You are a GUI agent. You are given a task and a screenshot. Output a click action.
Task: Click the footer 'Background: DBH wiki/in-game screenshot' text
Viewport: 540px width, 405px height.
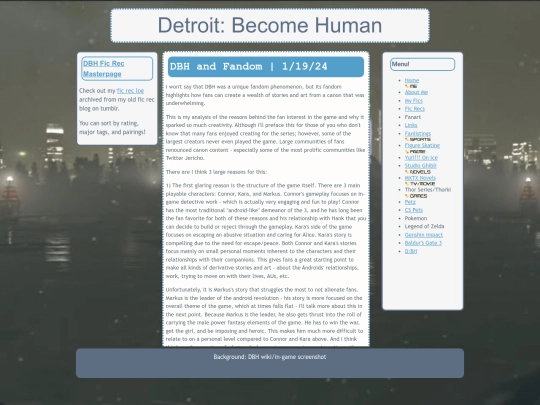pyautogui.click(x=270, y=357)
